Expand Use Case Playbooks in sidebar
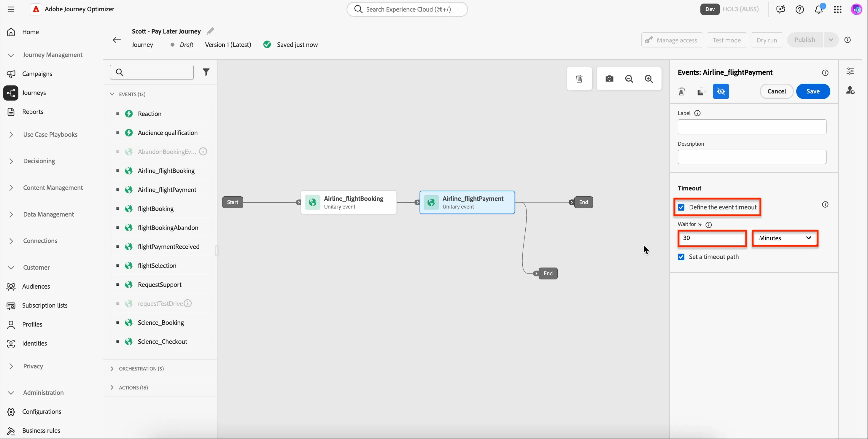 [11, 134]
